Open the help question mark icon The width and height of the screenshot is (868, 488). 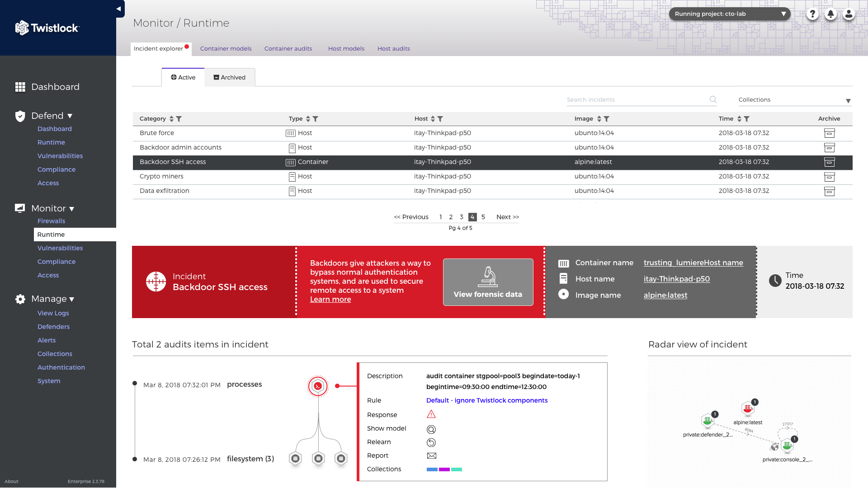point(812,14)
